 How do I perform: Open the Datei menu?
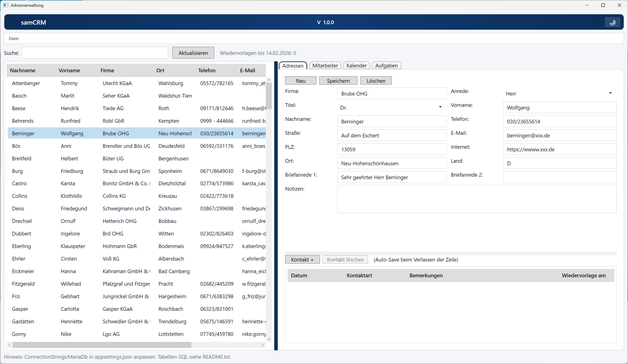[x=13, y=38]
